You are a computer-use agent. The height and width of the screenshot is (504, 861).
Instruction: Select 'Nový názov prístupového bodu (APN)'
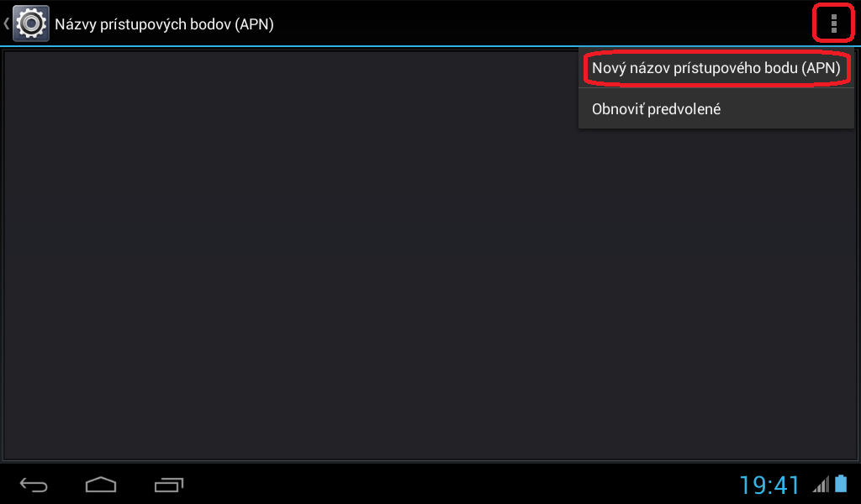click(716, 68)
